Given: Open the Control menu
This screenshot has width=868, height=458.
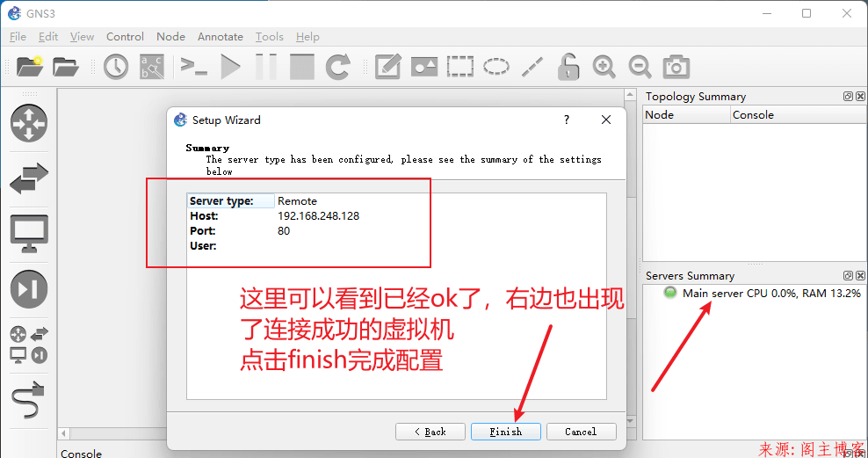Looking at the screenshot, I should click(x=125, y=37).
